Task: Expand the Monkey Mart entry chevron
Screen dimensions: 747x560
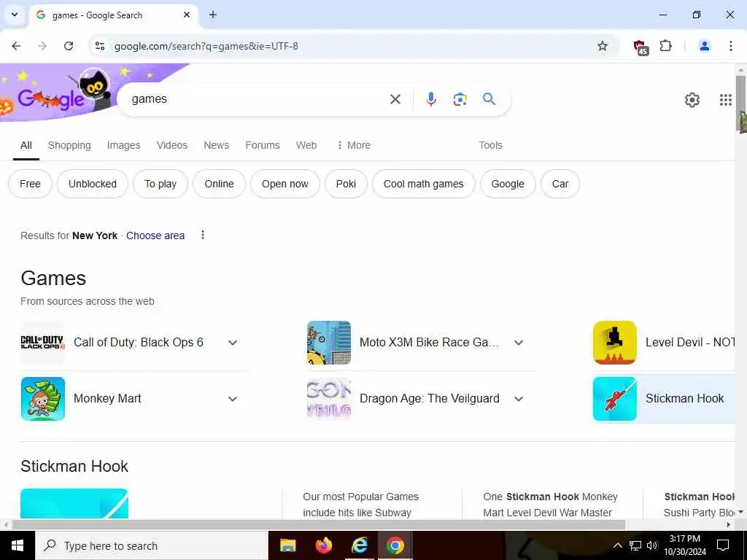Action: point(233,399)
